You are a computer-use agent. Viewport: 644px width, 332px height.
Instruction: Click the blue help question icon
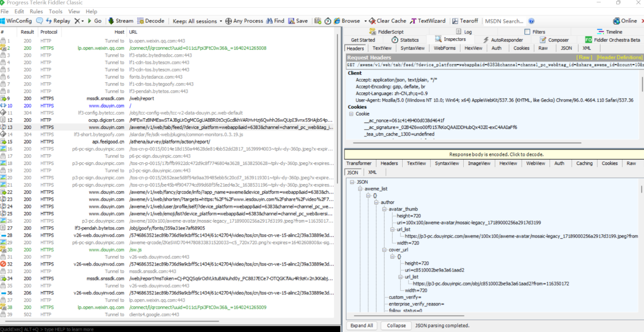coord(531,21)
